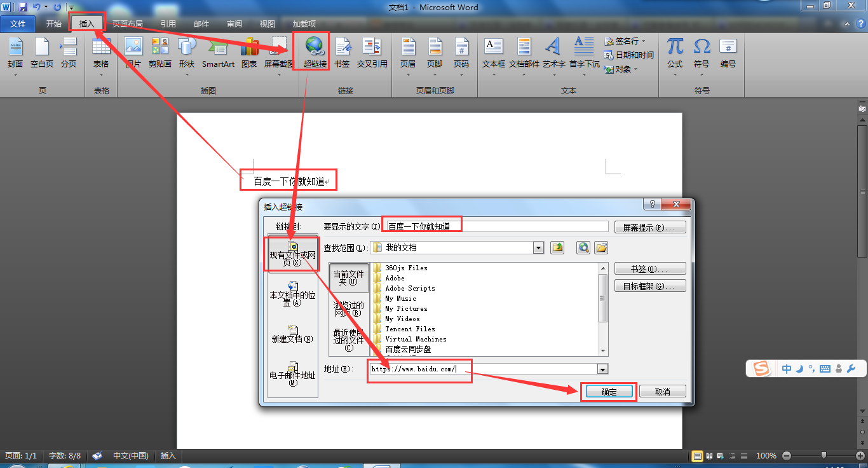Switch to web layout view
The width and height of the screenshot is (868, 468).
pyautogui.click(x=721, y=456)
